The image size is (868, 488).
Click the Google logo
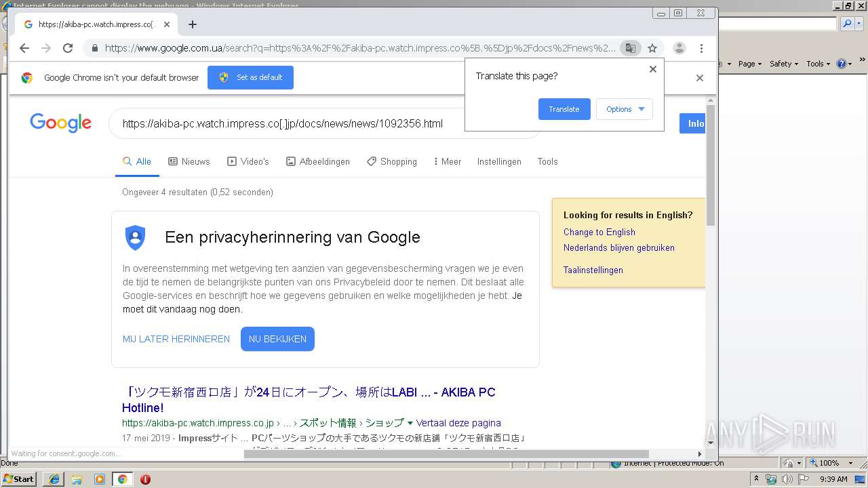coord(60,123)
